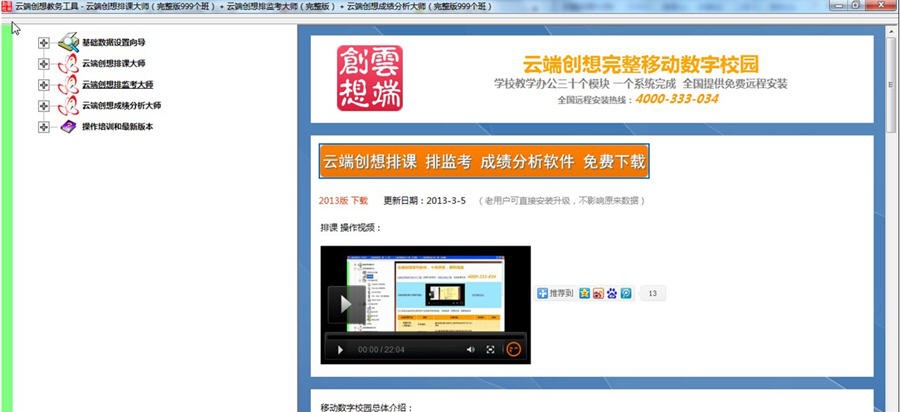Share to Tencent Weibo icon
Viewport: 900px width, 412px height.
[626, 293]
